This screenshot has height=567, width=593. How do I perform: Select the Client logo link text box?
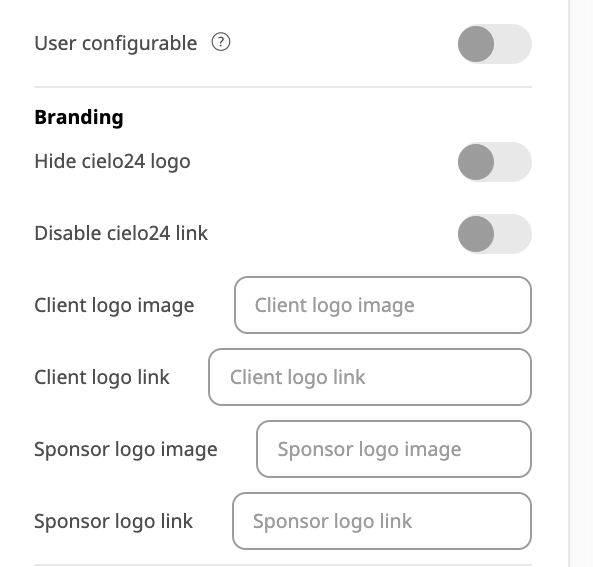[370, 377]
